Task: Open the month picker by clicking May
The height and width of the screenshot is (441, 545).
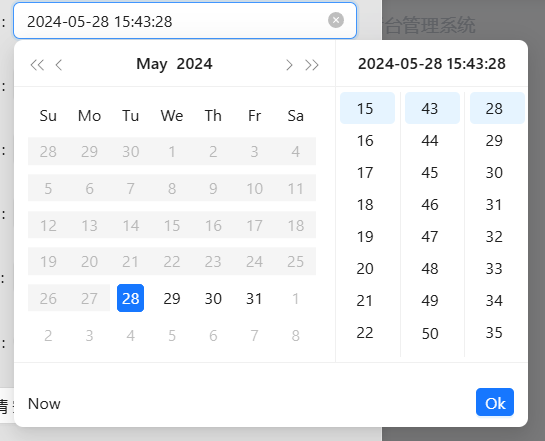Action: coord(152,64)
